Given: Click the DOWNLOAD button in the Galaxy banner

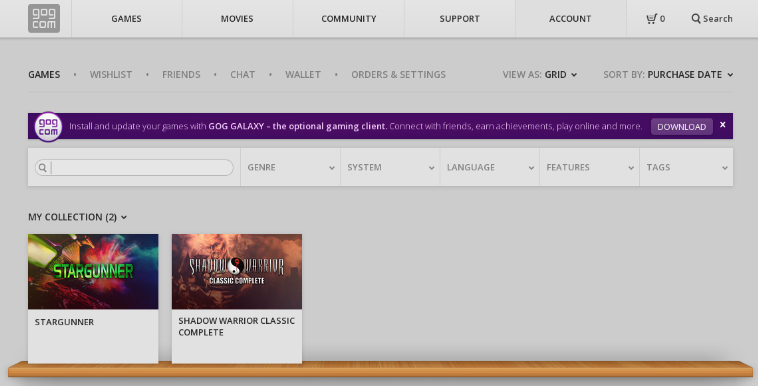Looking at the screenshot, I should tap(682, 127).
